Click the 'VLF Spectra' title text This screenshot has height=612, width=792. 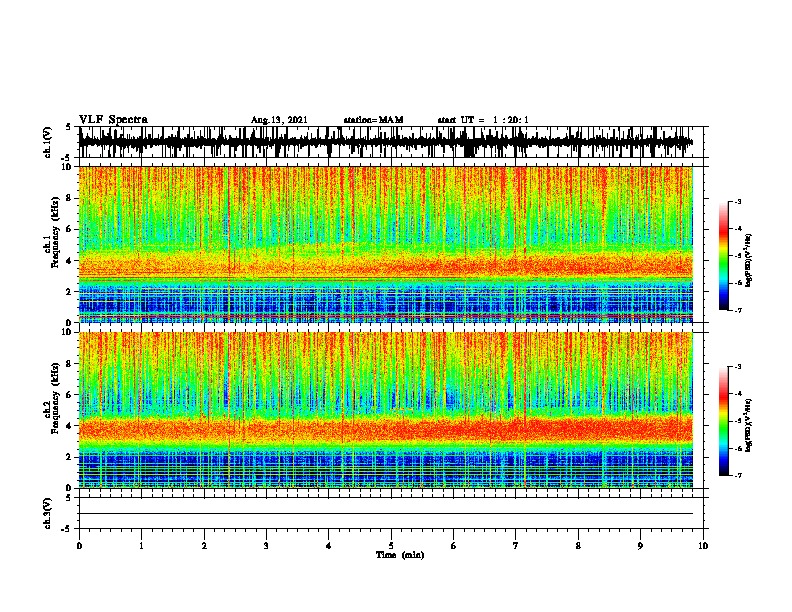pos(113,119)
